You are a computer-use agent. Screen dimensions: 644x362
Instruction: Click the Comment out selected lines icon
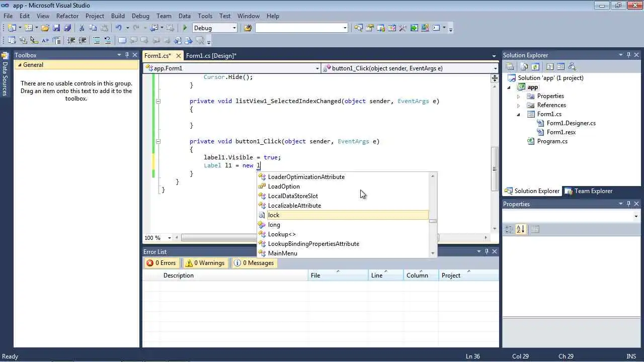tap(96, 40)
